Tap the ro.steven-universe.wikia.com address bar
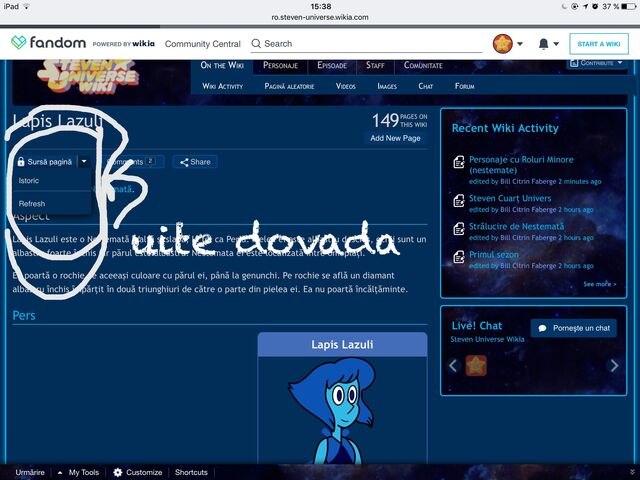Screen dimensions: 640x480 point(320,18)
